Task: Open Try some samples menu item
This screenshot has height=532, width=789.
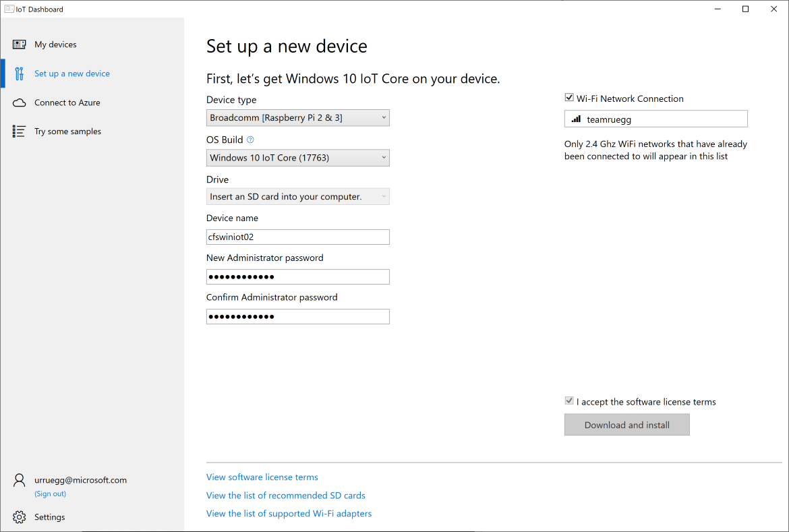Action: pos(92,131)
